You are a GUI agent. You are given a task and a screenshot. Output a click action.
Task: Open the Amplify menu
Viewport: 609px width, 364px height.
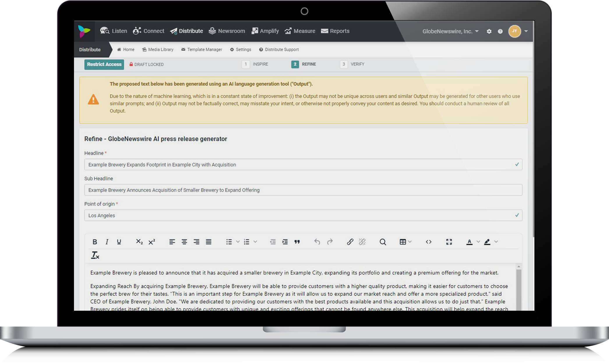coord(265,31)
